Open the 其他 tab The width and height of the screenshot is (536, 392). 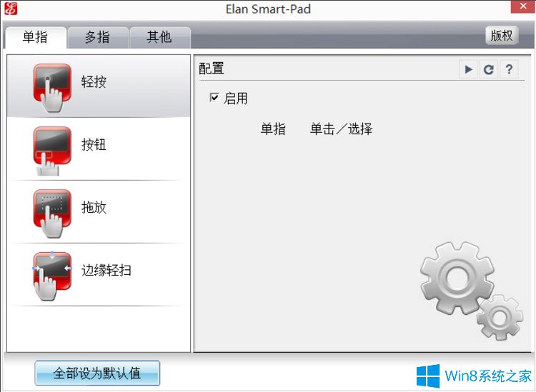159,37
